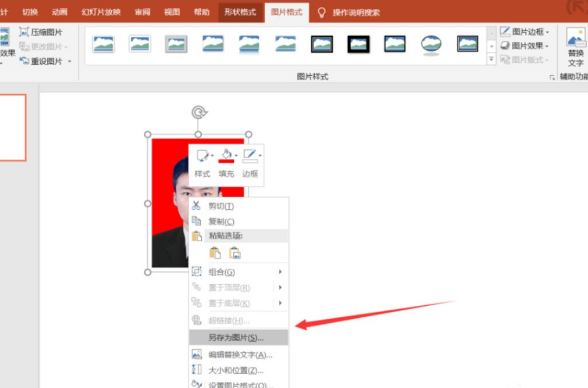Click the scissors cut icon in context menu

point(196,205)
